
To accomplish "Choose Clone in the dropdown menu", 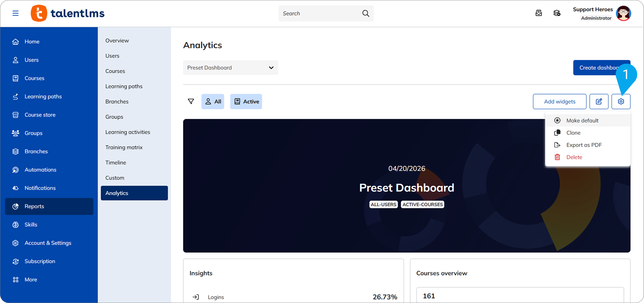I will click(x=587, y=133).
